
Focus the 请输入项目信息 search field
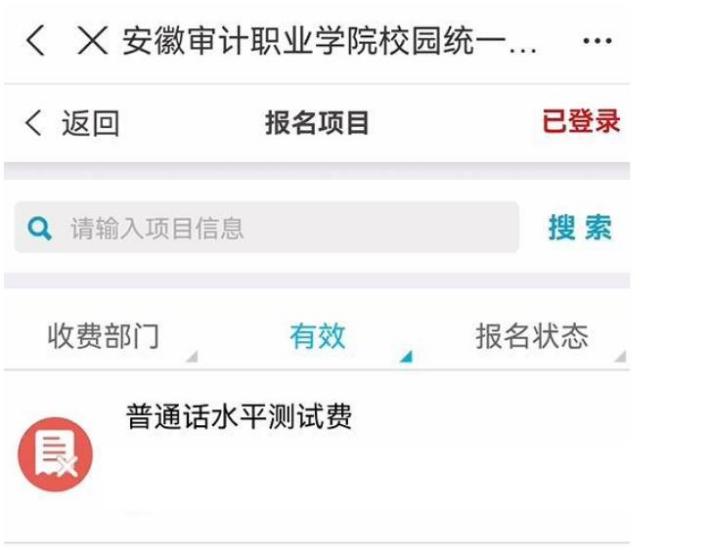[x=266, y=228]
